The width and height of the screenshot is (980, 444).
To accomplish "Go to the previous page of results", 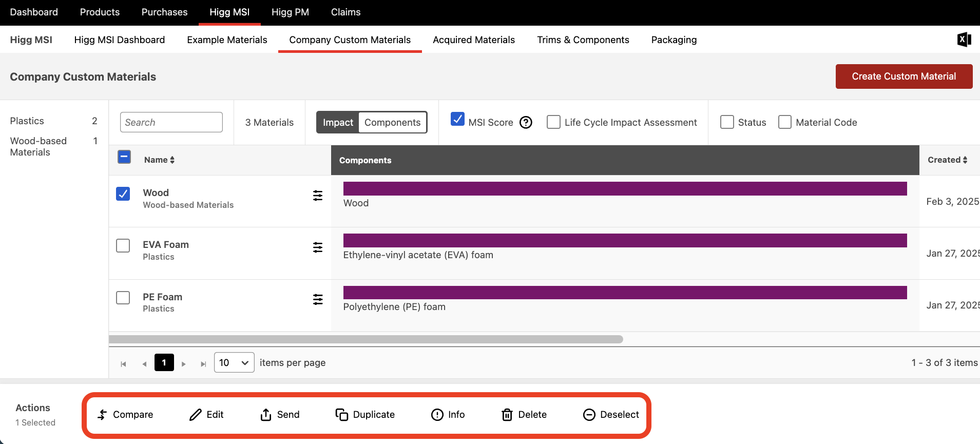I will (144, 363).
